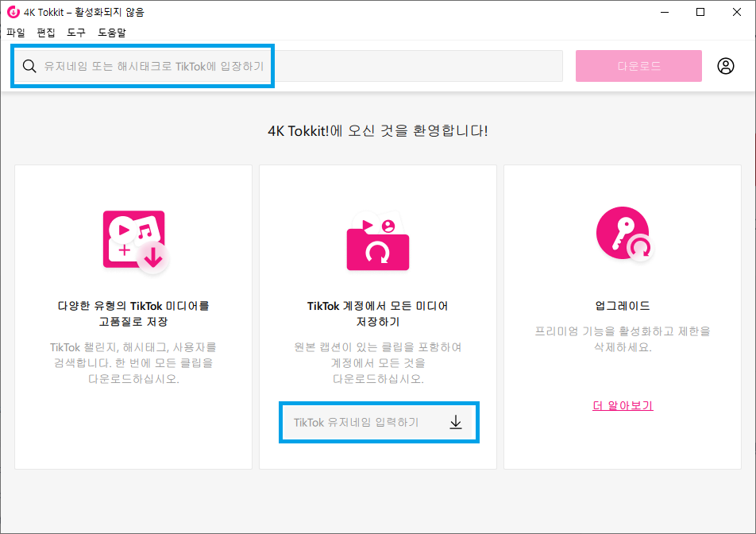The width and height of the screenshot is (756, 534).
Task: Click the '프리미엄 기능을 활성화하고 제한을 삭제하세요.' text
Action: point(623,339)
